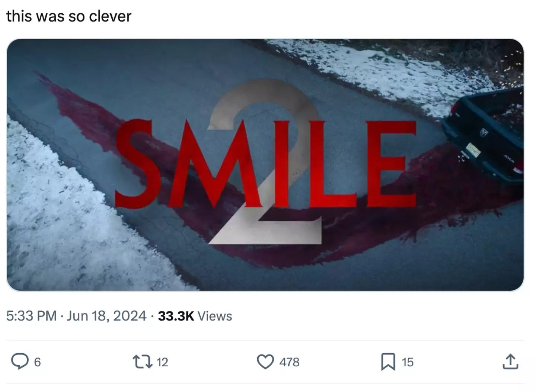Click the red SMILE title letter S
536x392 pixels.
[x=135, y=164]
